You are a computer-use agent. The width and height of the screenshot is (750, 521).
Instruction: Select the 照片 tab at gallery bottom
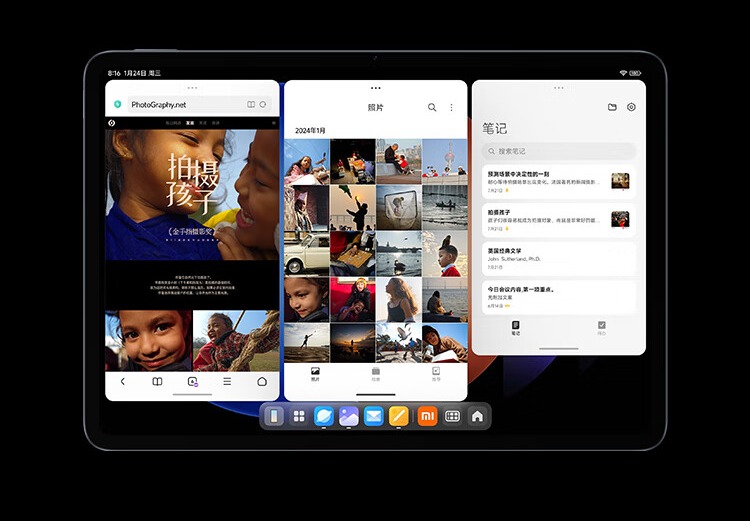pos(315,374)
